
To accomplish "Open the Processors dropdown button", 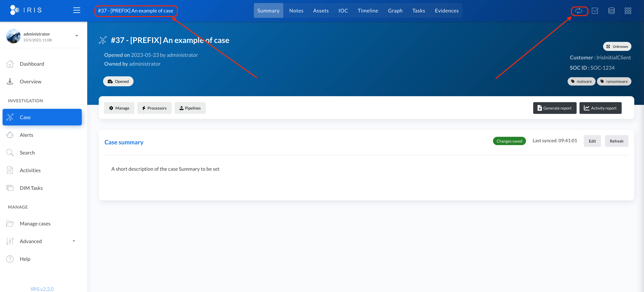I will point(154,108).
